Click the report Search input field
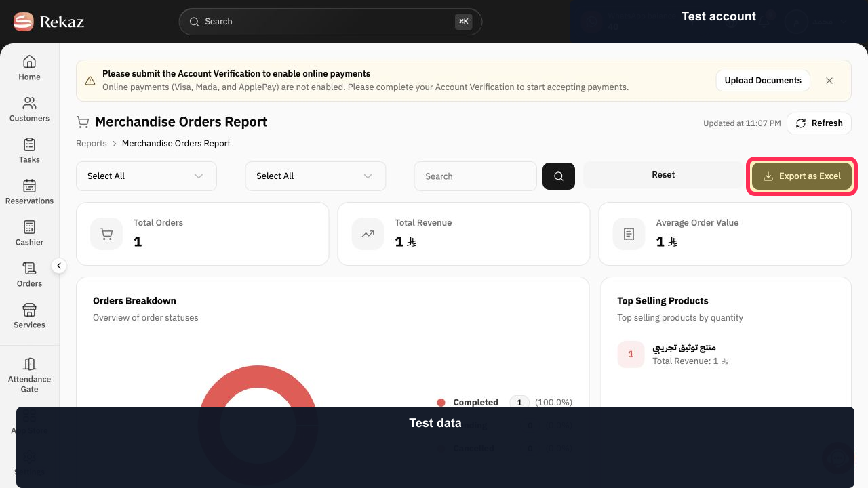This screenshot has height=488, width=868. pos(475,176)
